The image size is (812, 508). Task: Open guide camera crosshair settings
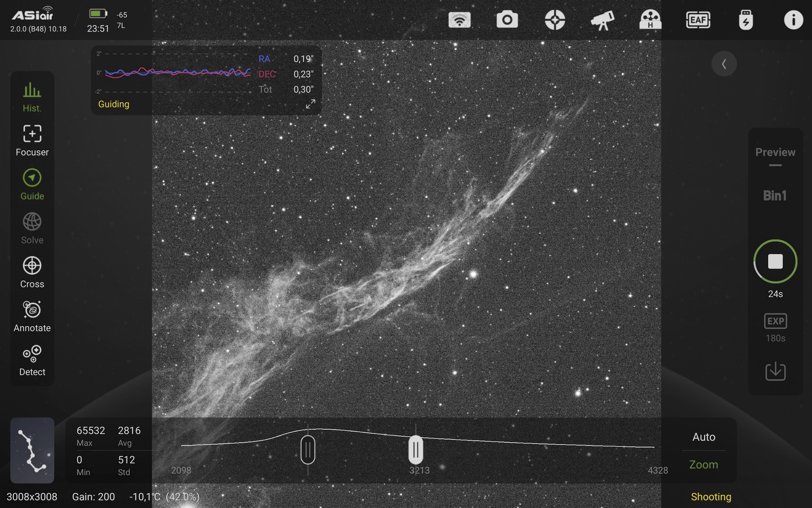coord(555,20)
